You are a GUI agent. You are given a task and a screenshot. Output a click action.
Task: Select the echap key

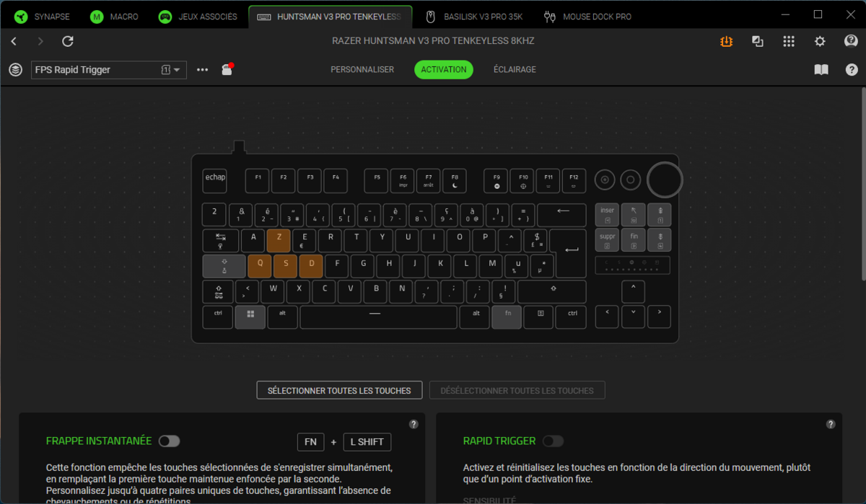tap(214, 181)
